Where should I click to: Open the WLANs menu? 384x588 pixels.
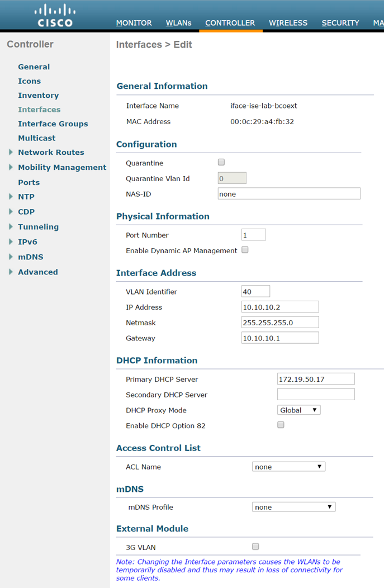pos(178,23)
